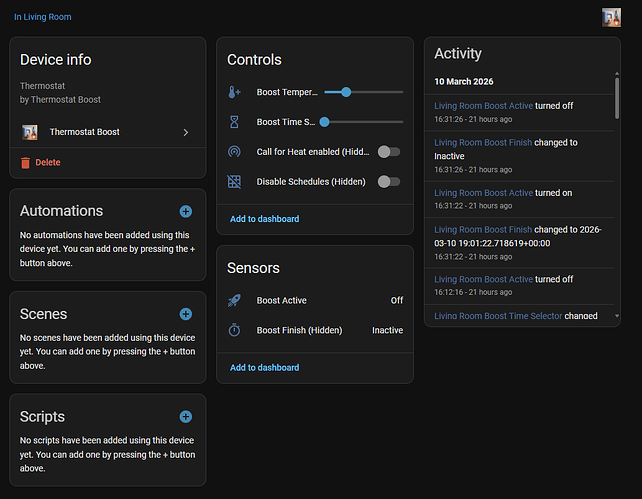Viewport: 642px width, 499px height.
Task: Click the Boost Active rocket icon
Action: point(234,300)
